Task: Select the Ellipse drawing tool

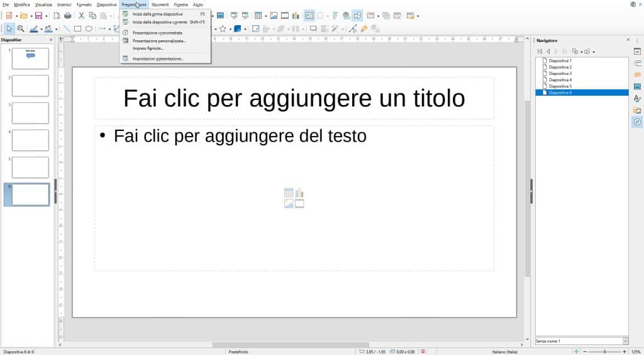Action: click(x=89, y=29)
